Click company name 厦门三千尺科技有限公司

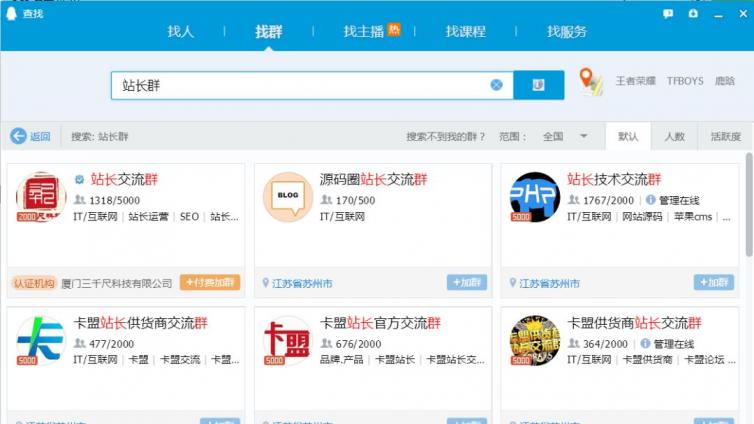point(116,284)
